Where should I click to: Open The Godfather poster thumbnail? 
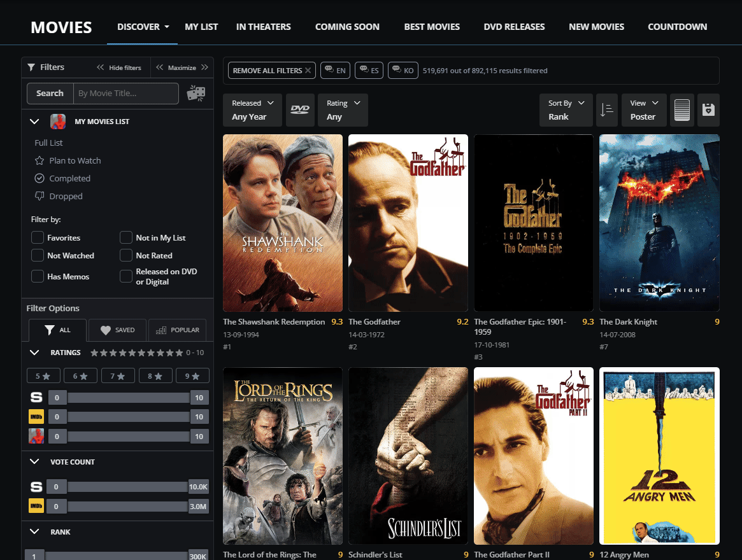408,223
